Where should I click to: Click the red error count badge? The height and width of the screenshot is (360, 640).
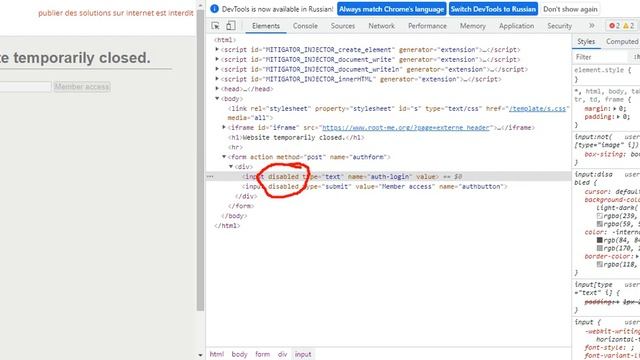(x=614, y=26)
